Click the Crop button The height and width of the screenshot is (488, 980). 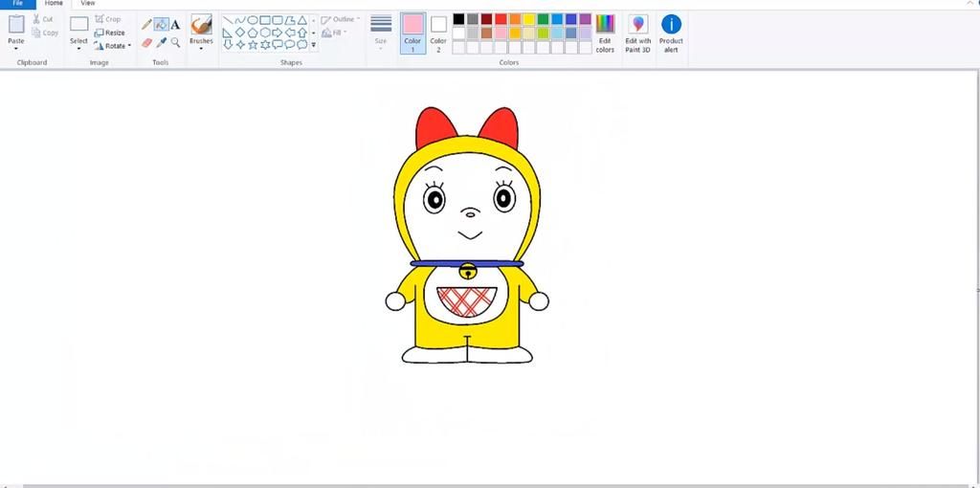107,19
